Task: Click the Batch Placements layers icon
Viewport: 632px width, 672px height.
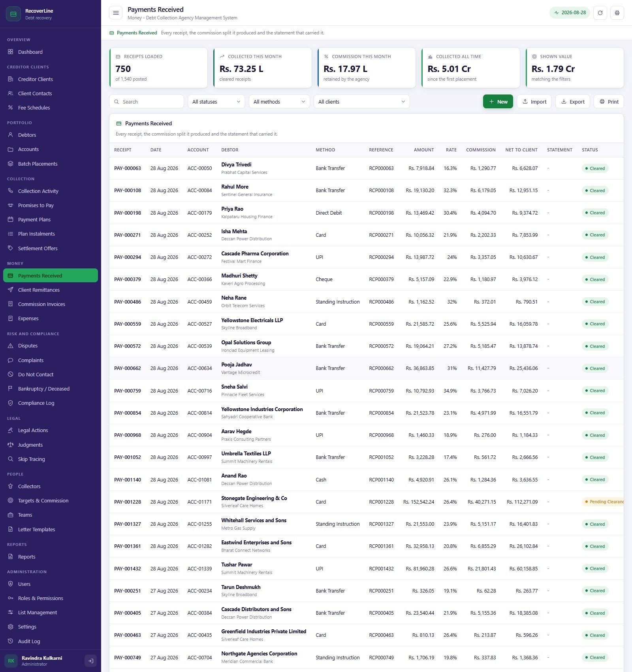Action: tap(11, 164)
